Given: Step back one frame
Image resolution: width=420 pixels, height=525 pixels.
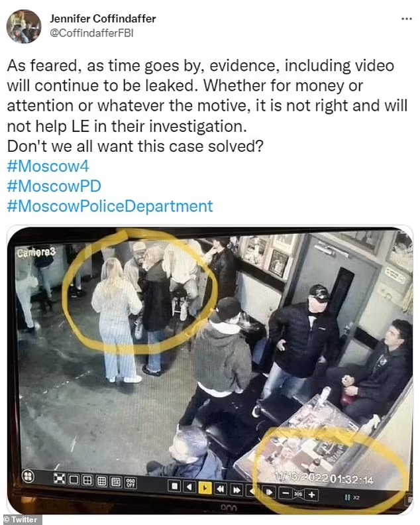Looking at the screenshot, I should (252, 491).
